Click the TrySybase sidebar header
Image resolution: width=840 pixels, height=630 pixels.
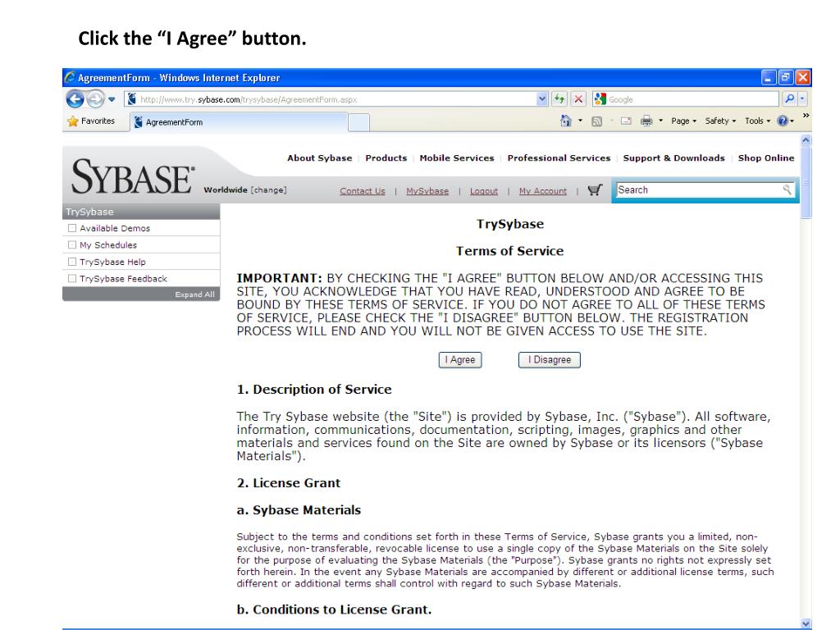coord(141,212)
